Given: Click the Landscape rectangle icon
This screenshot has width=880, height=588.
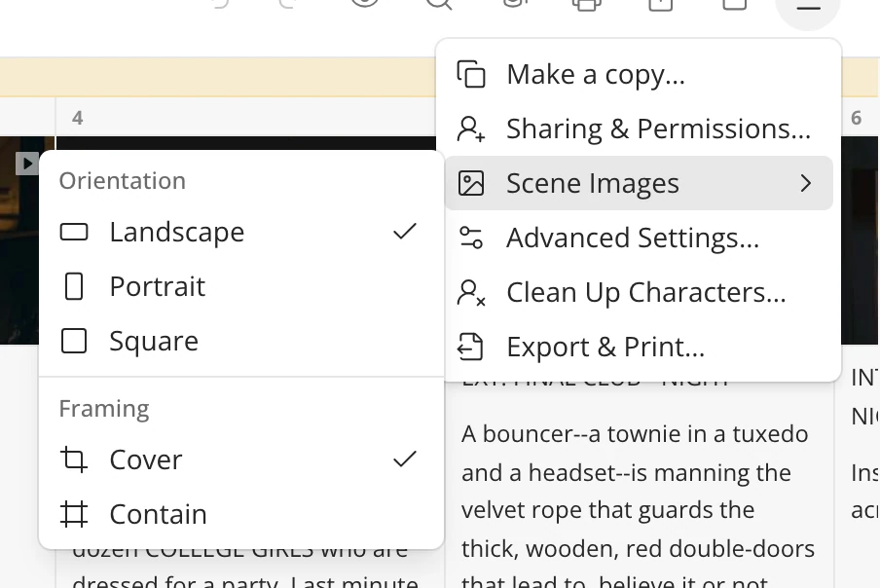Looking at the screenshot, I should coord(74,232).
